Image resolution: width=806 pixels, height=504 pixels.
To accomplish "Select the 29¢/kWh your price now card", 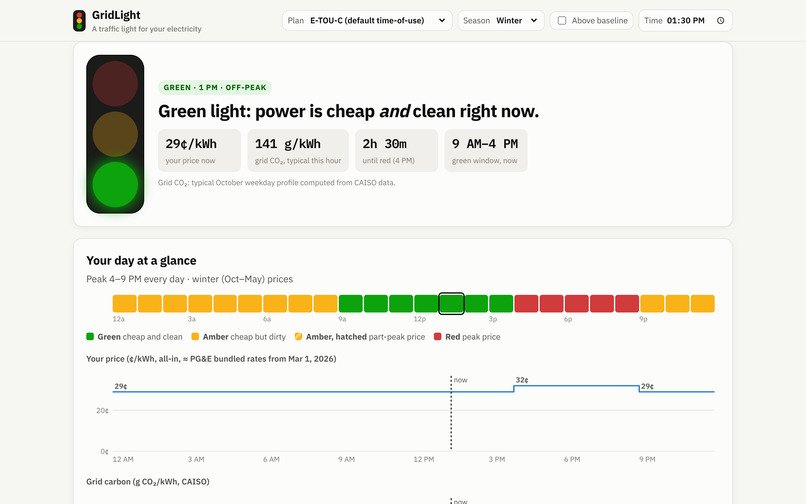I will coord(199,150).
